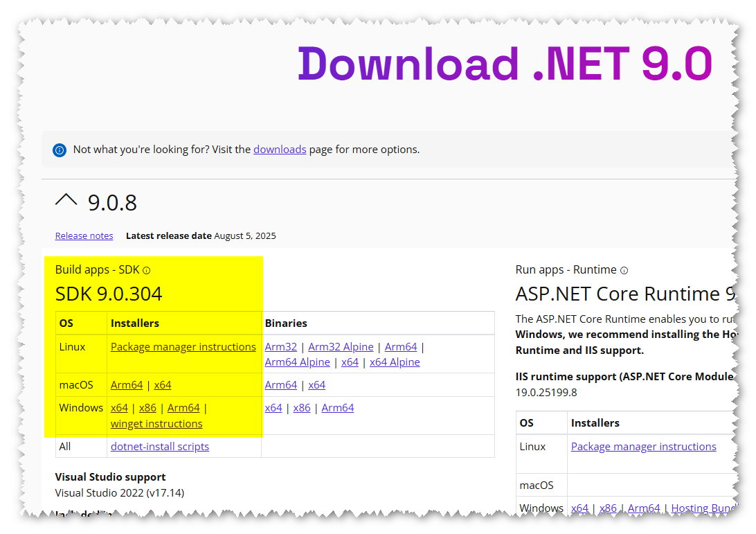The image size is (756, 534).
Task: Collapse the 9.0.8 release section chevron
Action: point(66,200)
